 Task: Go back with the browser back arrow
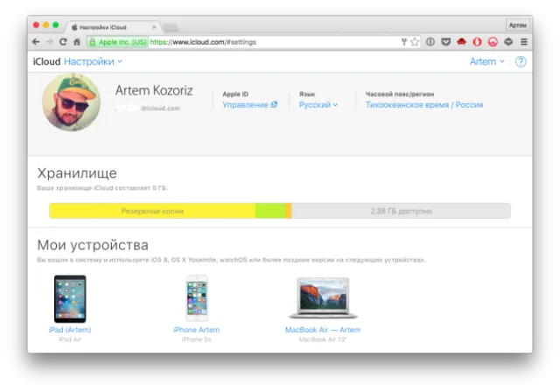click(36, 42)
